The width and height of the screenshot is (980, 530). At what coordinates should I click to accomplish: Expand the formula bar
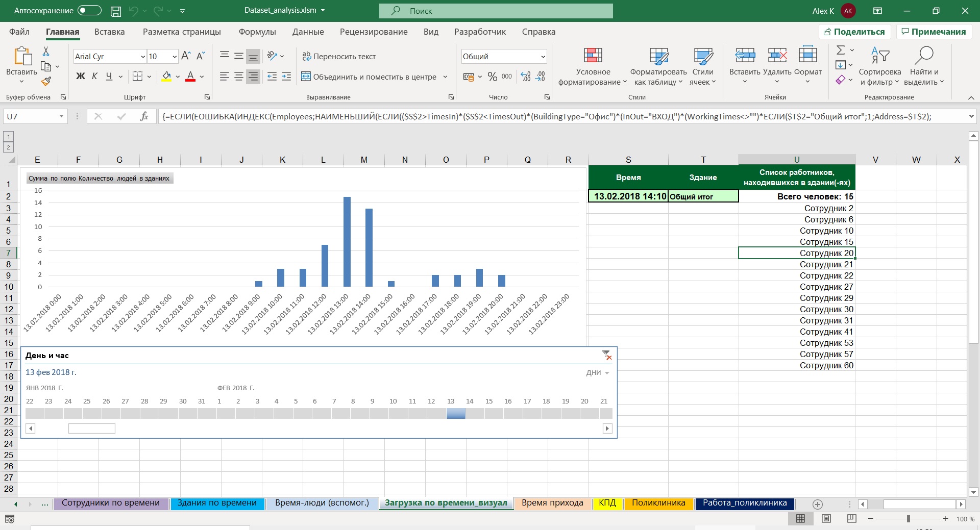[971, 116]
